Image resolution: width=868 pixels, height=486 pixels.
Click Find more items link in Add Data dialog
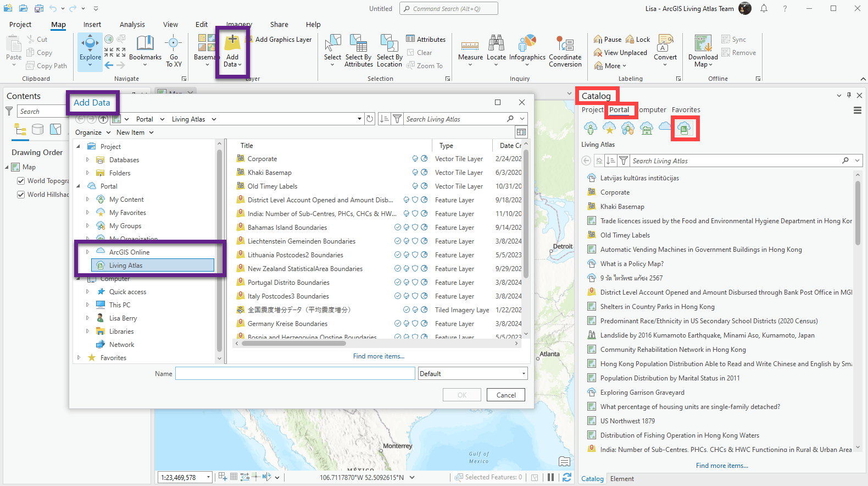point(379,356)
